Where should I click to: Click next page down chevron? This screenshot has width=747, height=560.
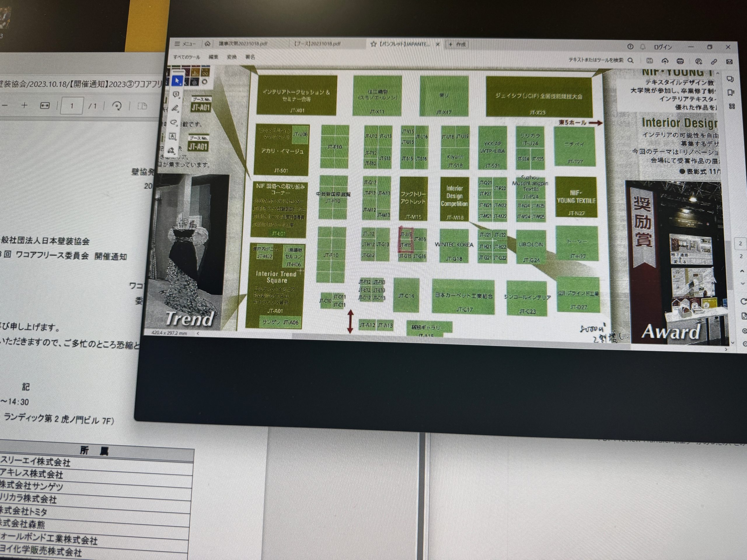pyautogui.click(x=742, y=283)
